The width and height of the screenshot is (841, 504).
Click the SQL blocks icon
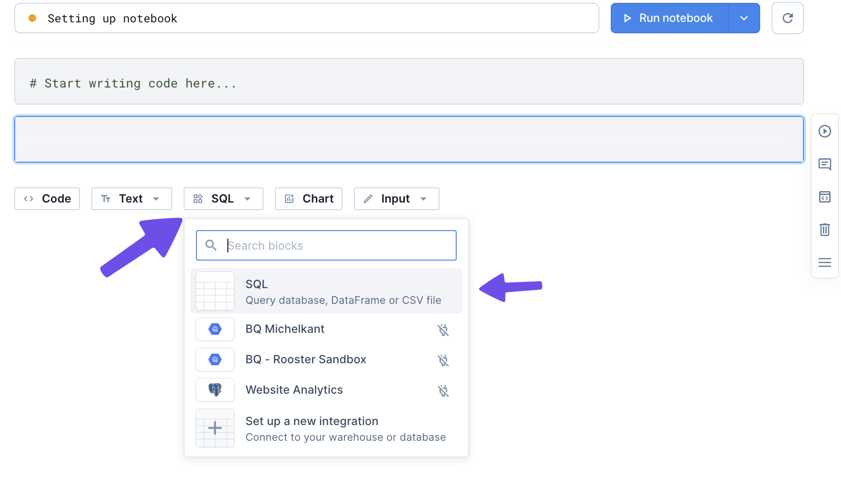pos(198,199)
